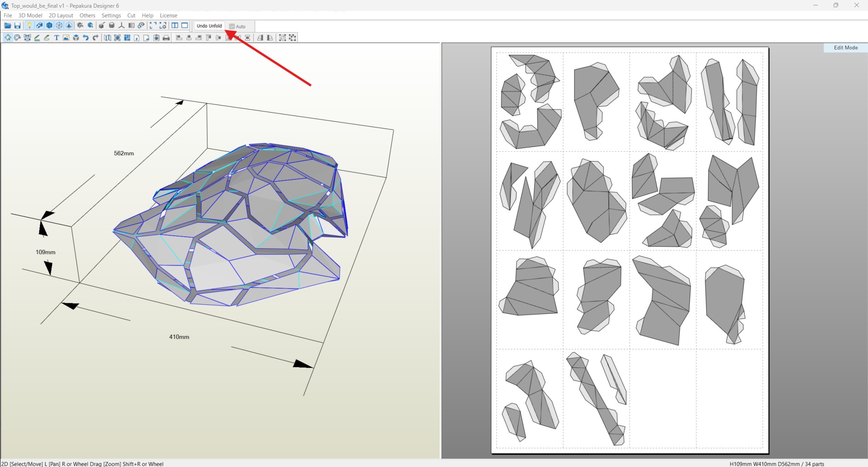Click the flip horizontal mirror icon
This screenshot has width=868, height=467.
tap(260, 38)
